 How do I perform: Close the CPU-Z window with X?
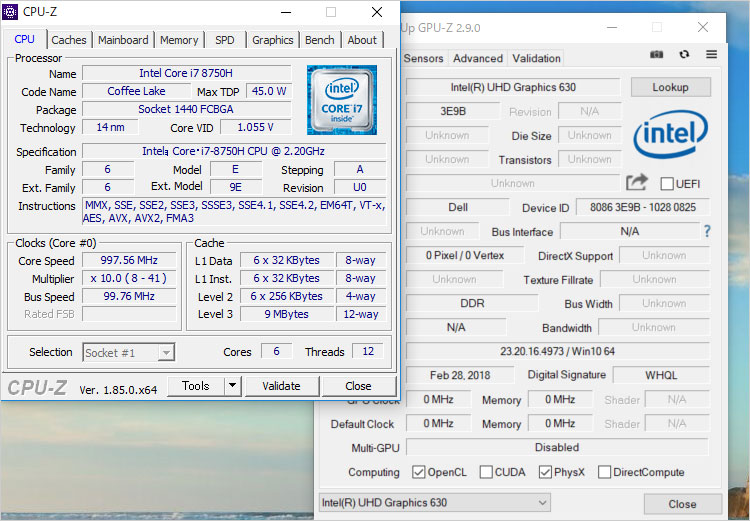point(377,12)
